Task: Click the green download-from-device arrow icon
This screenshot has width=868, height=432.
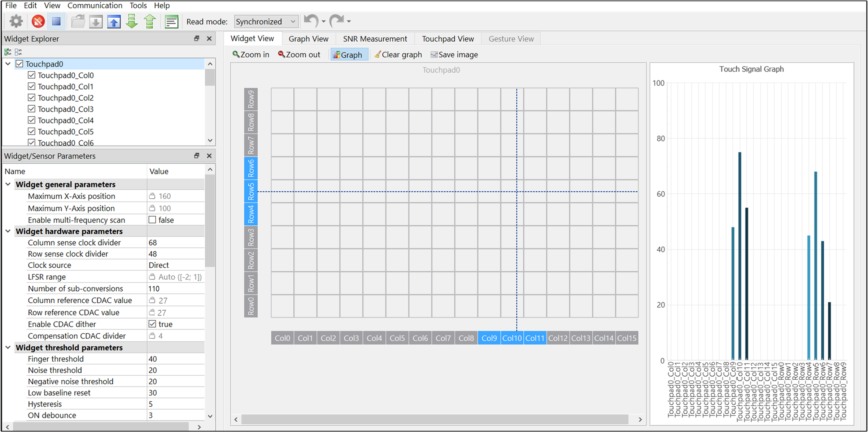Action: [x=132, y=21]
